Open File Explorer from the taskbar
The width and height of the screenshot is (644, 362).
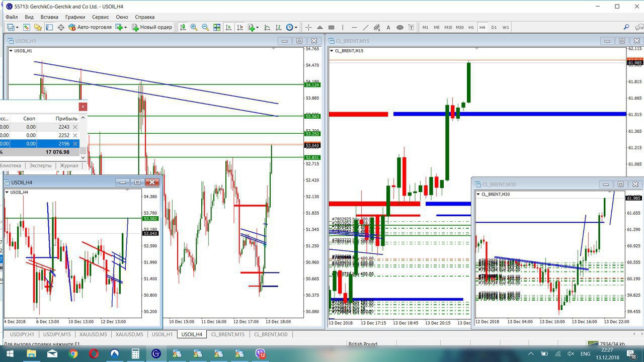point(32,354)
